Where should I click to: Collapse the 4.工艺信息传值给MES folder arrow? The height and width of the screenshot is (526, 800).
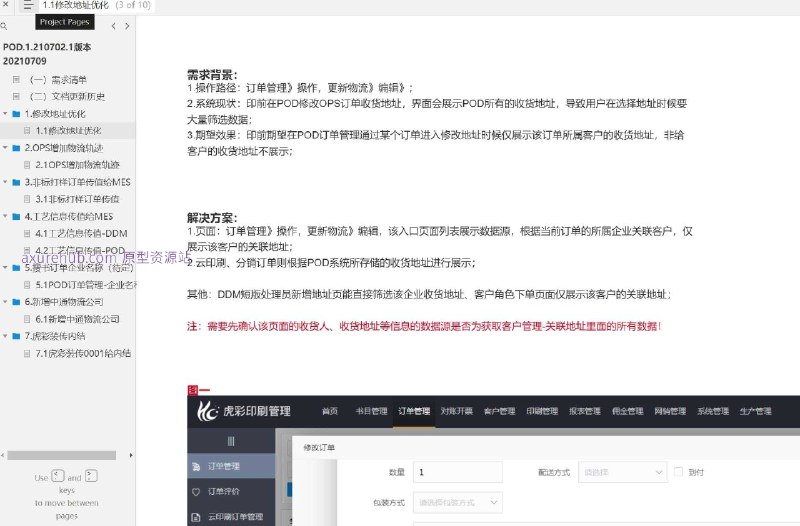coord(5,216)
